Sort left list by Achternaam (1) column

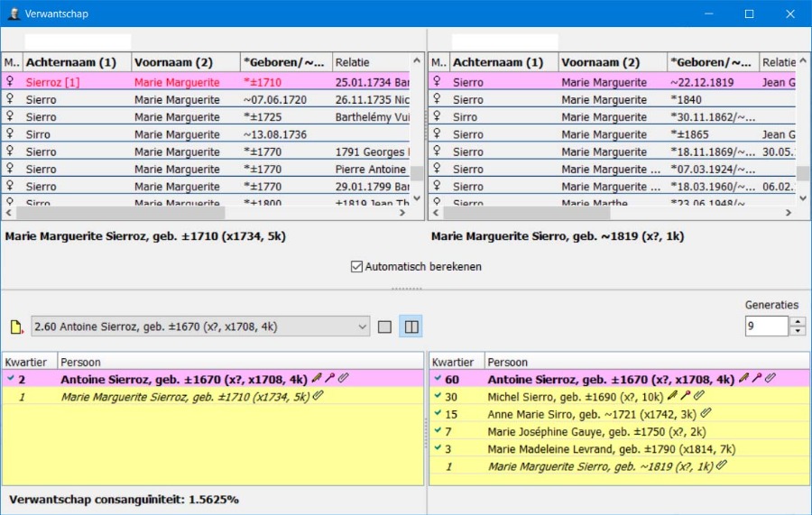point(77,62)
